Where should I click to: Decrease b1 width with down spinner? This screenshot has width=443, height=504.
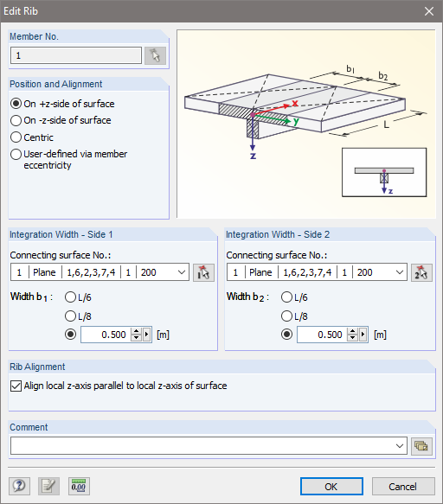pos(137,338)
